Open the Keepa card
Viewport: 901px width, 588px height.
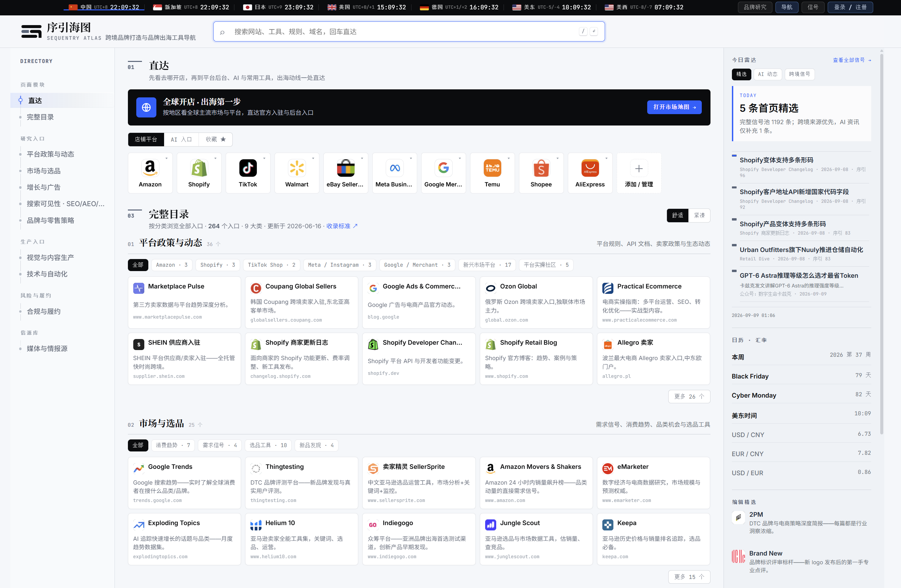(x=654, y=539)
